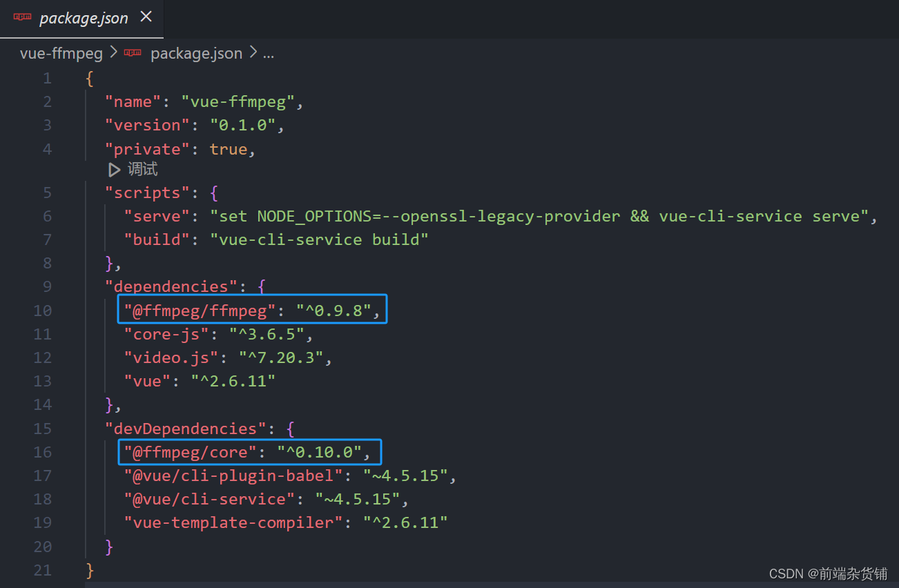Click the "@ffmpeg/core" devDependency name
The height and width of the screenshot is (588, 899).
[x=190, y=452]
